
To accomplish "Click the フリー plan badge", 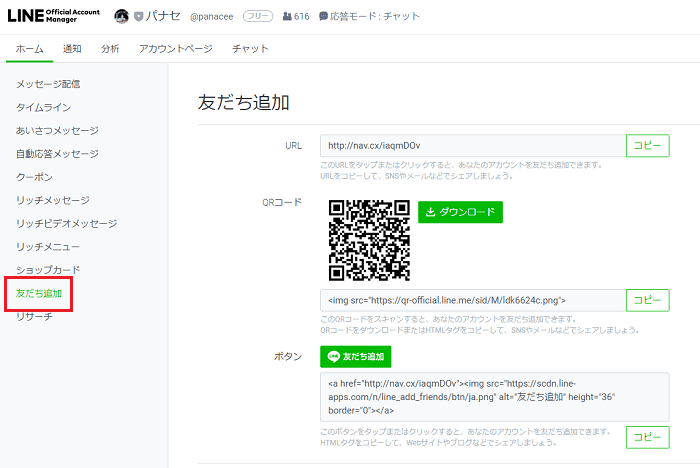I will tap(258, 17).
